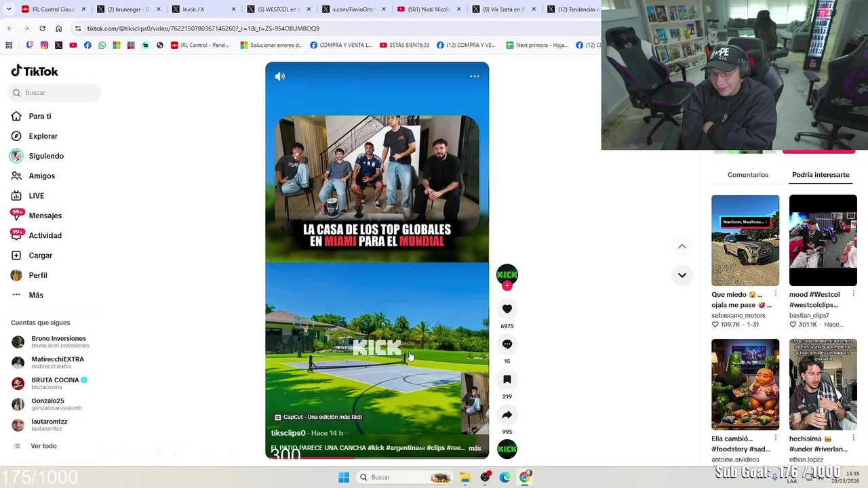Screen dimensions: 868x488
Task: Mute the TikTok video with speaker icon
Action: click(280, 77)
